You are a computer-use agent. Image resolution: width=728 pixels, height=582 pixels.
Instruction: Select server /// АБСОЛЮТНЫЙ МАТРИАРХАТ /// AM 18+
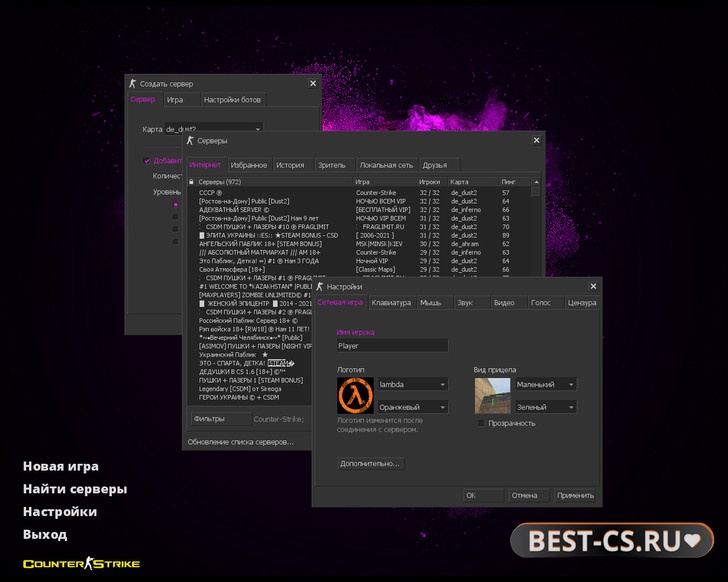358,252
